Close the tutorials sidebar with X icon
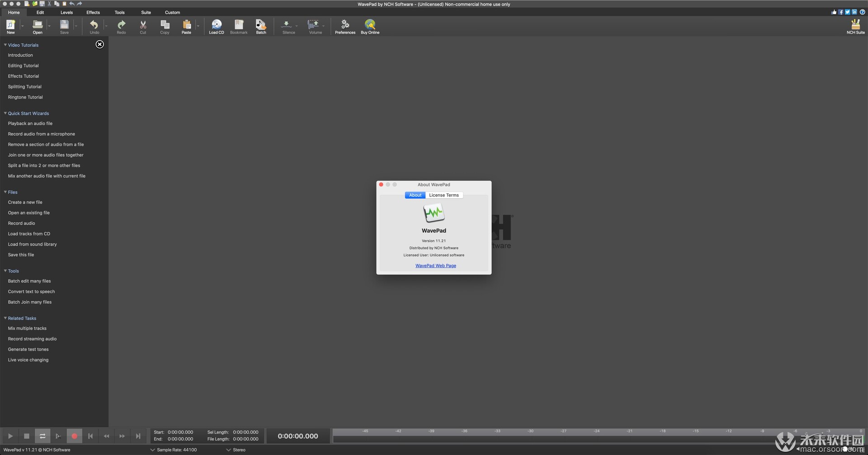Screen dimensions: 868x455 tap(100, 44)
